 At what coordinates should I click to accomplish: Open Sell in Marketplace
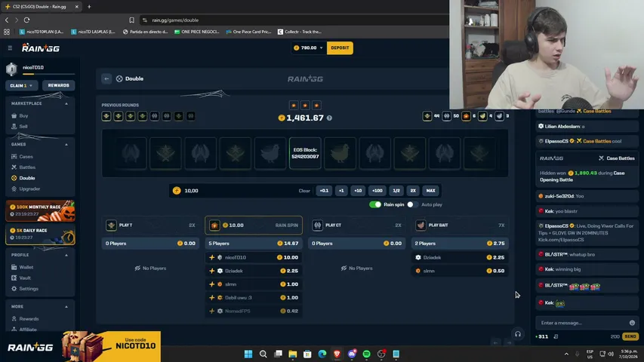point(23,127)
